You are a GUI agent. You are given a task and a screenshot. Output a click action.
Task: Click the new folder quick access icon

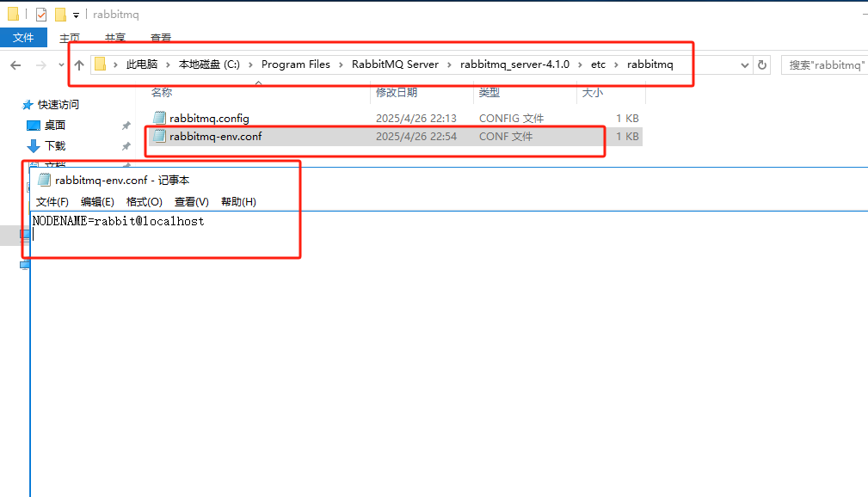click(60, 15)
